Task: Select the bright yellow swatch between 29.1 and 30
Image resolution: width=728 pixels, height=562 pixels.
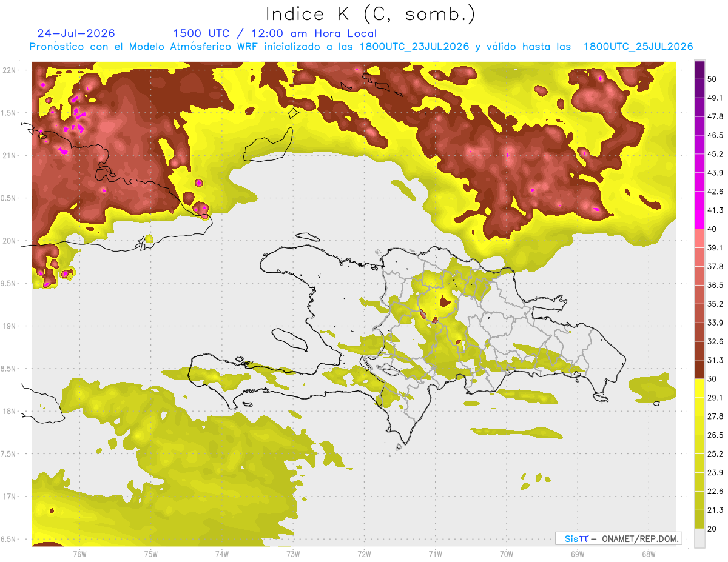Action: tap(700, 388)
